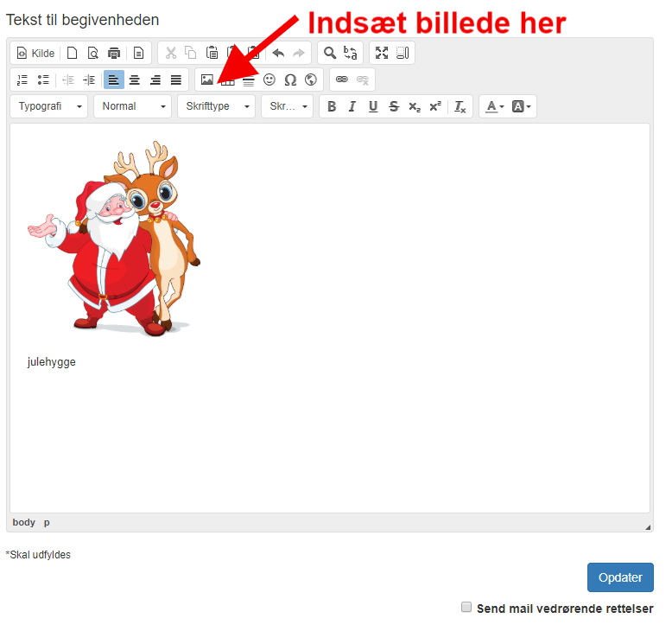Image resolution: width=672 pixels, height=631 pixels.
Task: Select the Santa and reindeer image
Action: [x=113, y=239]
